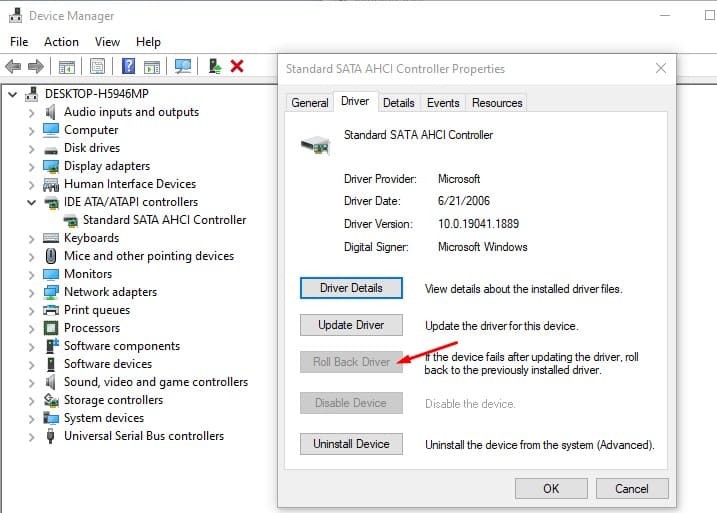Open the File menu
Image resolution: width=717 pixels, height=513 pixels.
click(x=19, y=42)
